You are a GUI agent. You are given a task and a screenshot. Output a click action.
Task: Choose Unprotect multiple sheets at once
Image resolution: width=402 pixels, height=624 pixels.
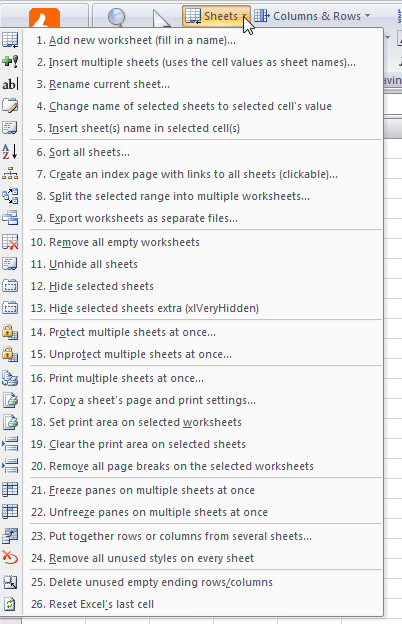203,354
